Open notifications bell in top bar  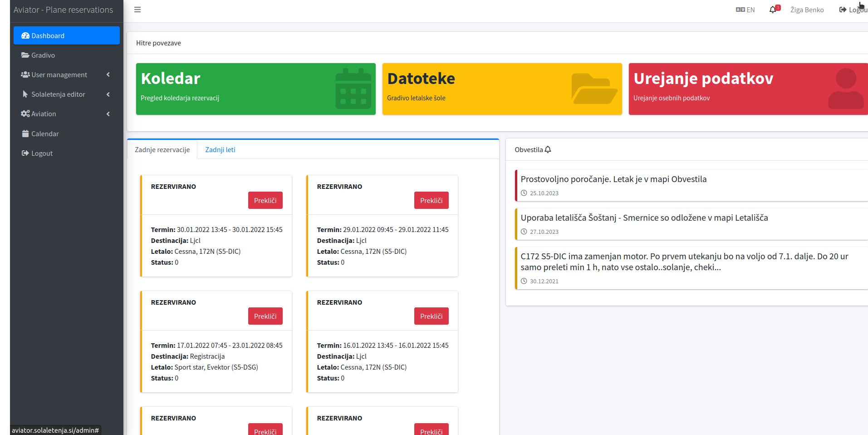tap(773, 10)
